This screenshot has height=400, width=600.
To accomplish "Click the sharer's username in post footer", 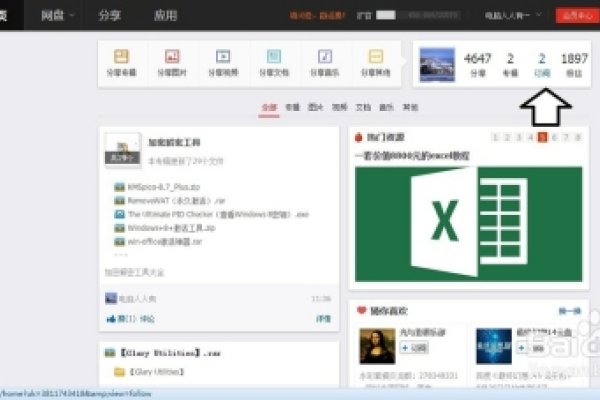I will 137,299.
